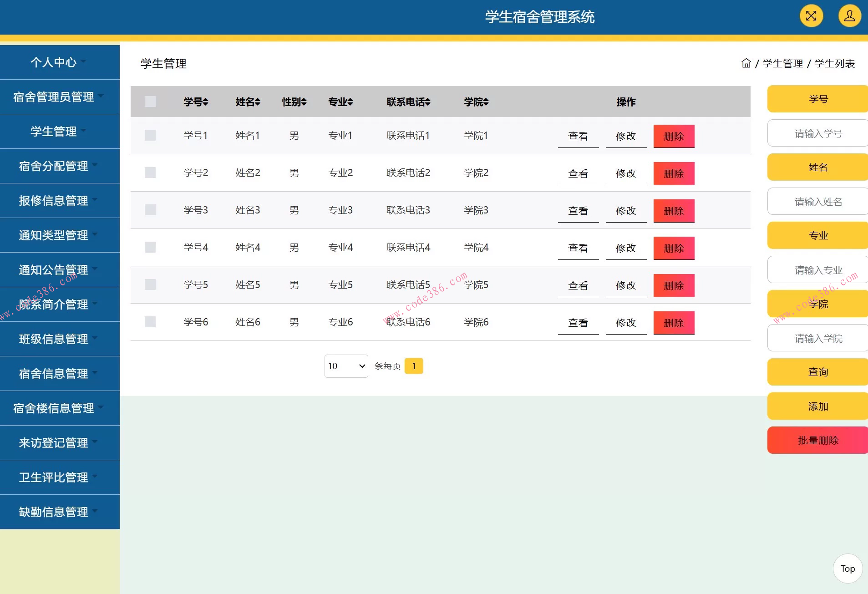Viewport: 868px width, 594px height.
Task: Check the checkbox for row 学号4
Action: 150,247
